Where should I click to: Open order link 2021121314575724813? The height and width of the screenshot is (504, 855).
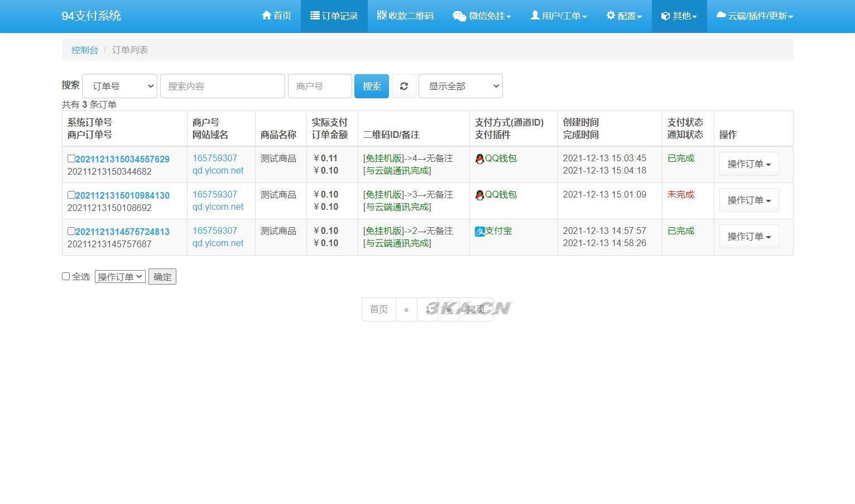(122, 232)
